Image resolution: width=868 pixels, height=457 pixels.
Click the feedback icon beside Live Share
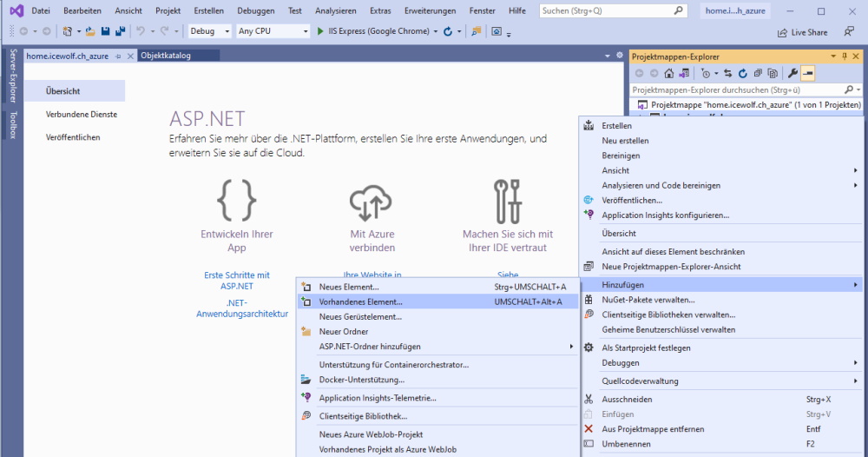[849, 31]
